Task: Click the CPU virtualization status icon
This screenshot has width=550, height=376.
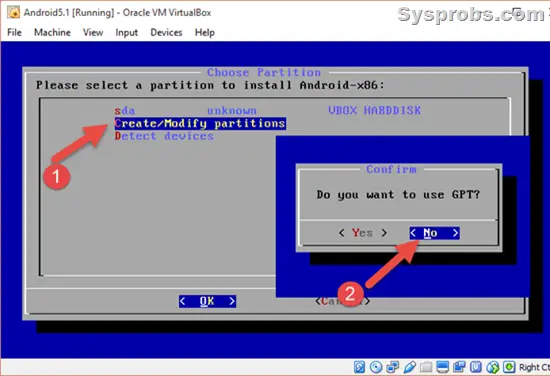Action: click(x=476, y=367)
